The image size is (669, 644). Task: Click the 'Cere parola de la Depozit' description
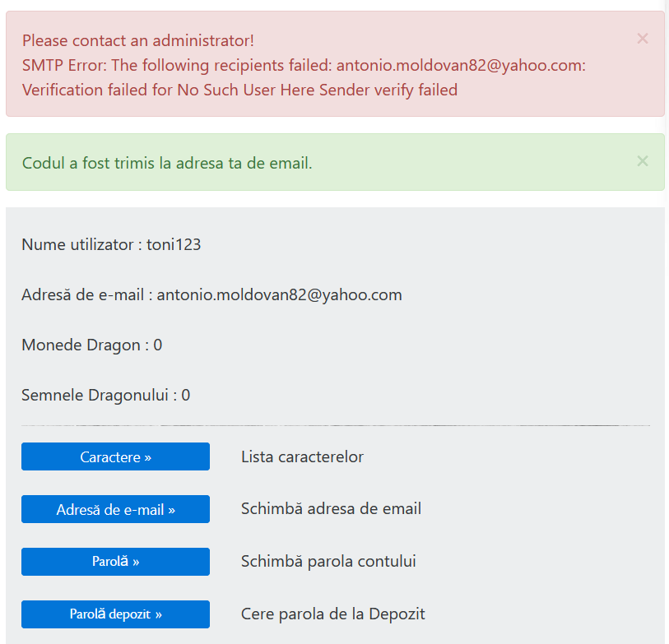click(x=332, y=614)
